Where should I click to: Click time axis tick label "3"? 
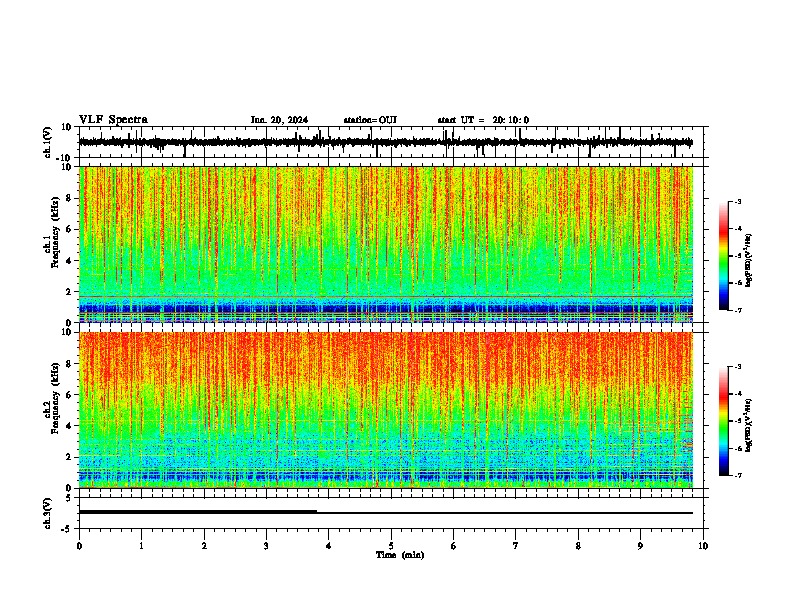[x=266, y=546]
